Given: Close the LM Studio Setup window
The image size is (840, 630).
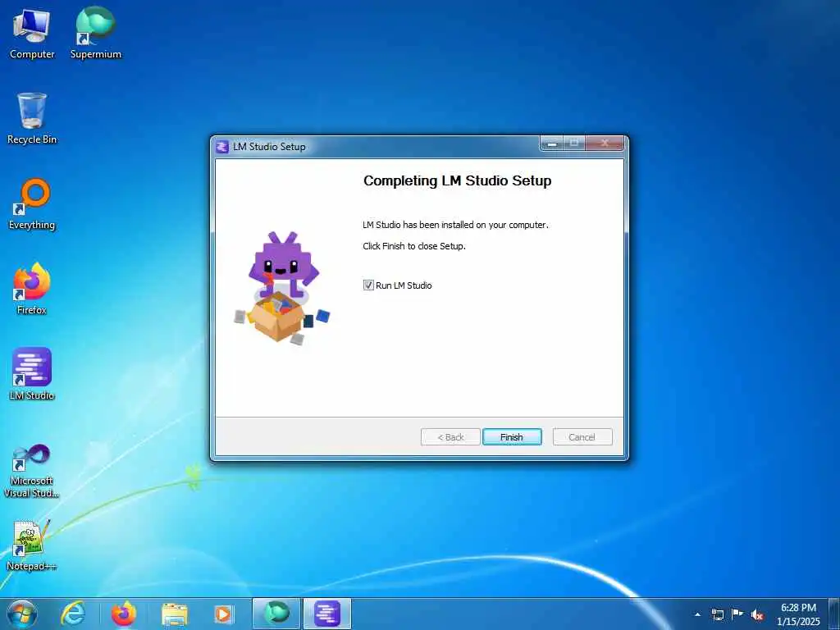Looking at the screenshot, I should [x=605, y=144].
